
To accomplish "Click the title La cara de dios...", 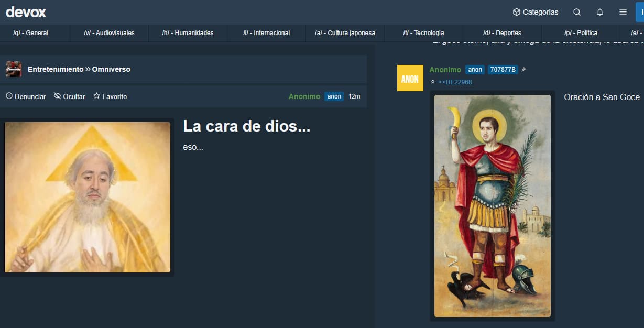I will point(246,126).
